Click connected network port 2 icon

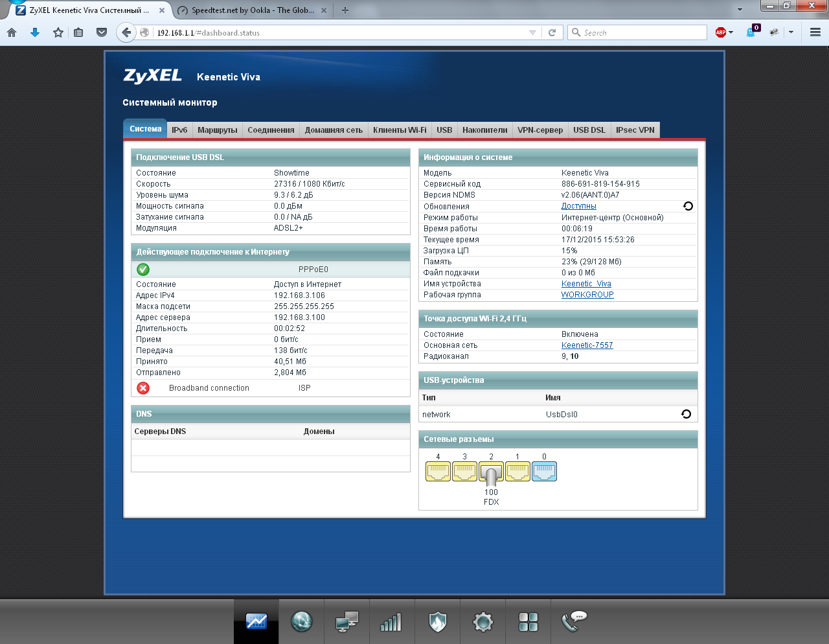[491, 473]
